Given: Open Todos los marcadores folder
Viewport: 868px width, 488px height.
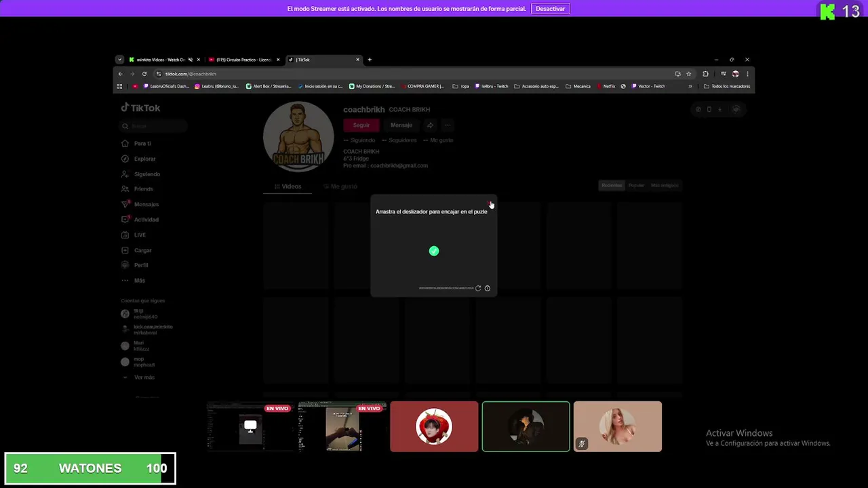Looking at the screenshot, I should pos(727,86).
